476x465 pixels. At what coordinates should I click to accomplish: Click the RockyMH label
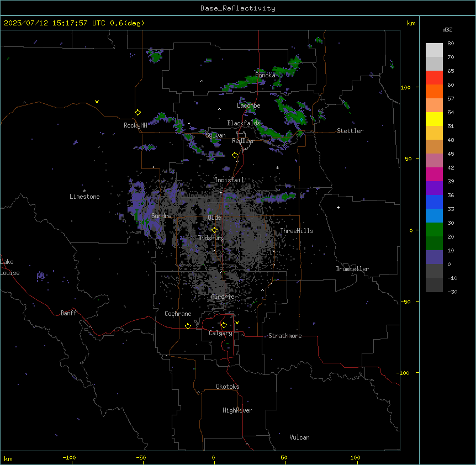135,125
